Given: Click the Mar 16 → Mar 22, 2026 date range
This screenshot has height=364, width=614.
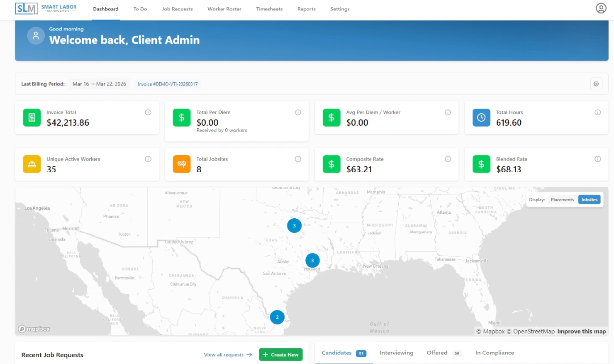Looking at the screenshot, I should click(99, 84).
